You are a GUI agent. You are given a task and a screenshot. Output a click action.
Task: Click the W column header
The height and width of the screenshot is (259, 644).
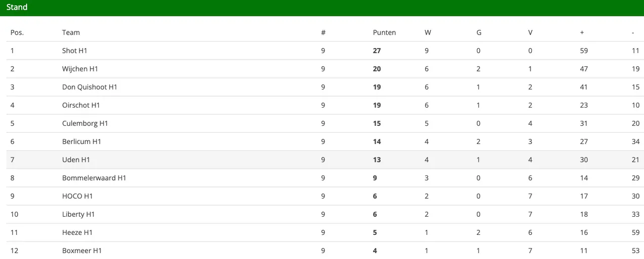(x=428, y=33)
